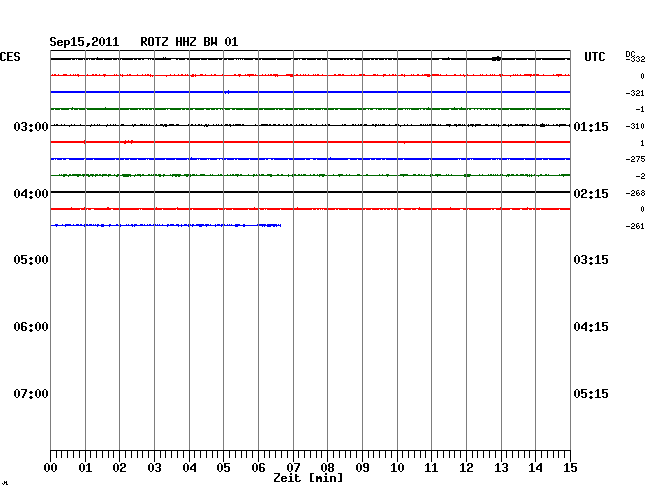Click the '03:15' UTC time label
Screen dimensions: 650x494
pos(591,260)
